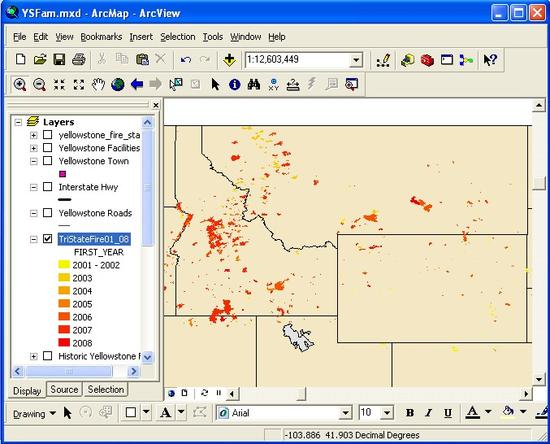Check the Yellowstone Roads layer box

47,213
